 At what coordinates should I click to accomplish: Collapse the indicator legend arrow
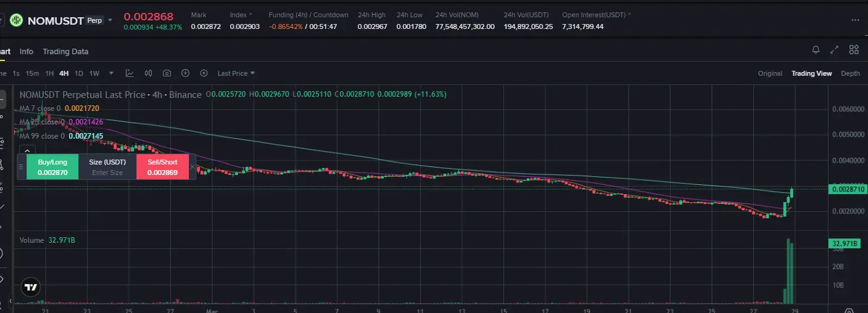pos(27,149)
